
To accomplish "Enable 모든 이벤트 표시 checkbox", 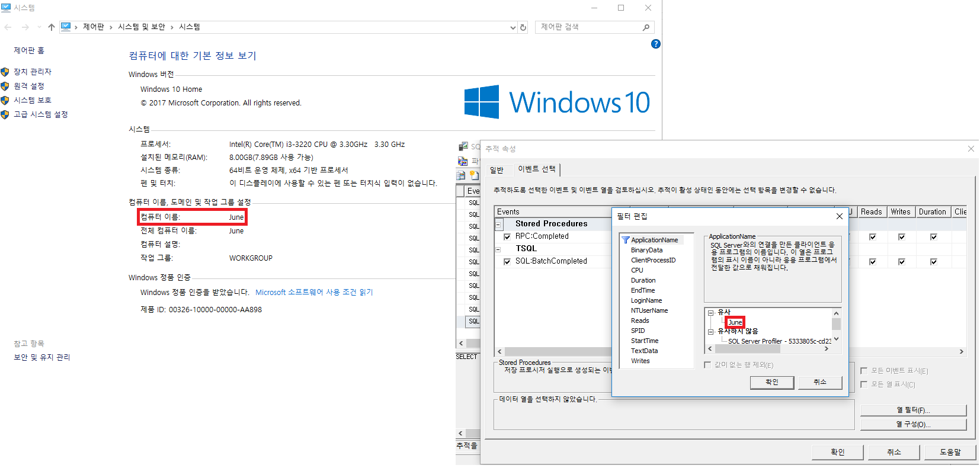I will click(x=864, y=370).
